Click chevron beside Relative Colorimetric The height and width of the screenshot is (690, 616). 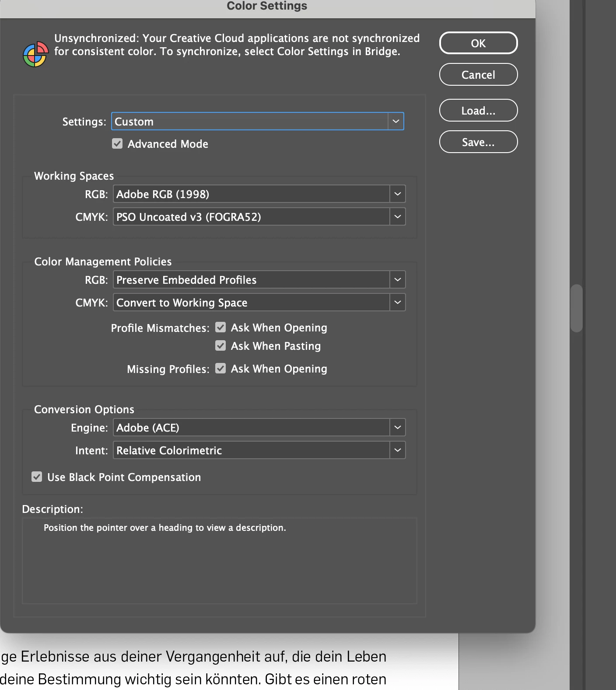(398, 450)
